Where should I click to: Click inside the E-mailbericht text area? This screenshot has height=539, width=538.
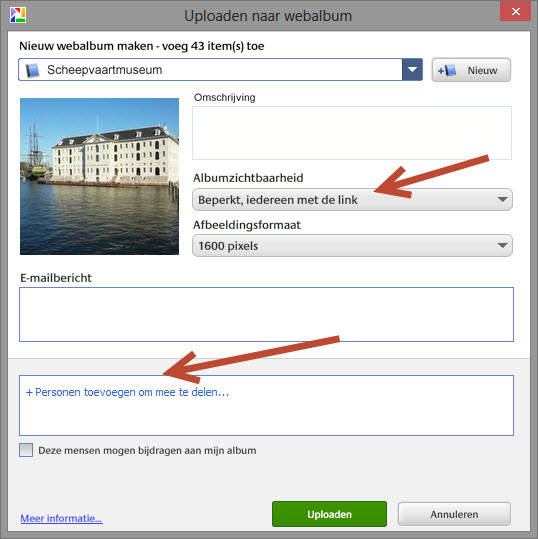[x=266, y=315]
